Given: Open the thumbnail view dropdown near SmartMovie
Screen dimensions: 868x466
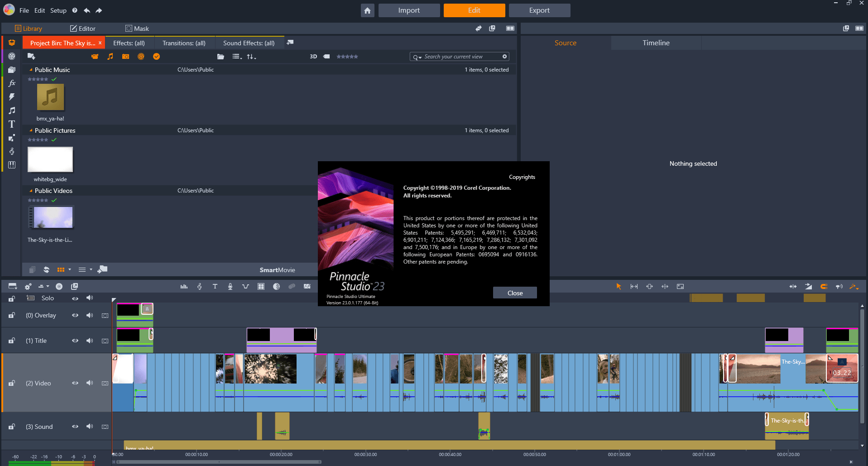Looking at the screenshot, I should (x=64, y=269).
